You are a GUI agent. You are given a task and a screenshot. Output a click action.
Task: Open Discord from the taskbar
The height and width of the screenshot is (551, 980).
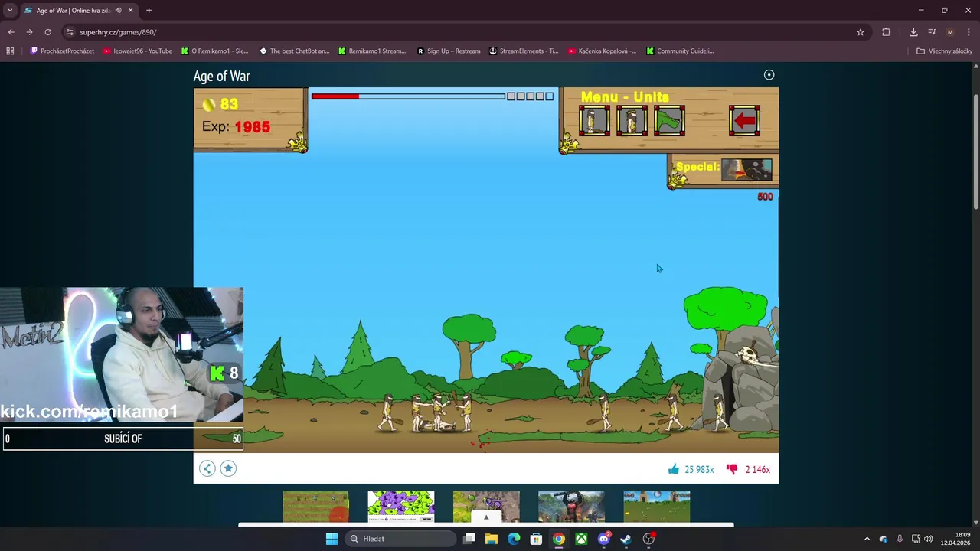(603, 539)
